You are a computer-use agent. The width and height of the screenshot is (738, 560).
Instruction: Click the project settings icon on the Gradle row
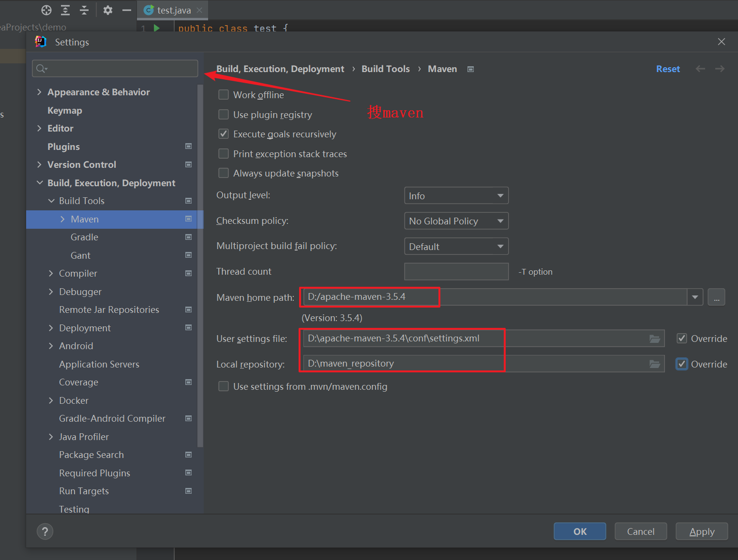tap(189, 237)
